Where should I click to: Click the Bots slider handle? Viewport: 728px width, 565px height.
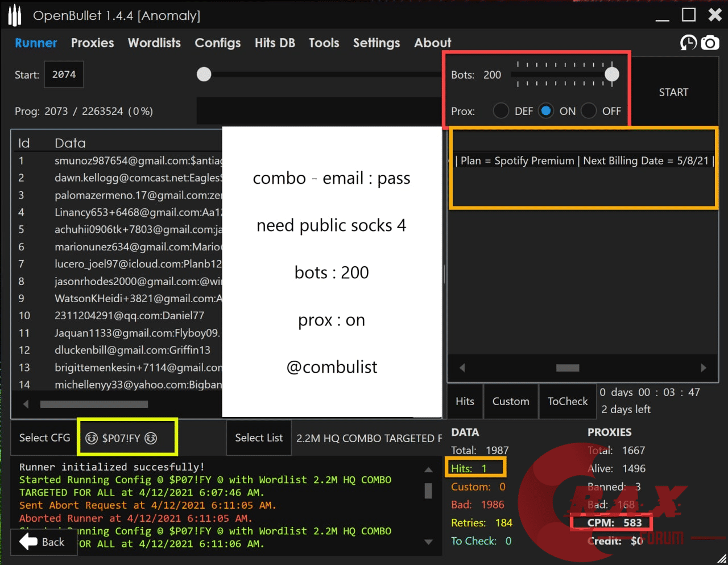(x=612, y=74)
